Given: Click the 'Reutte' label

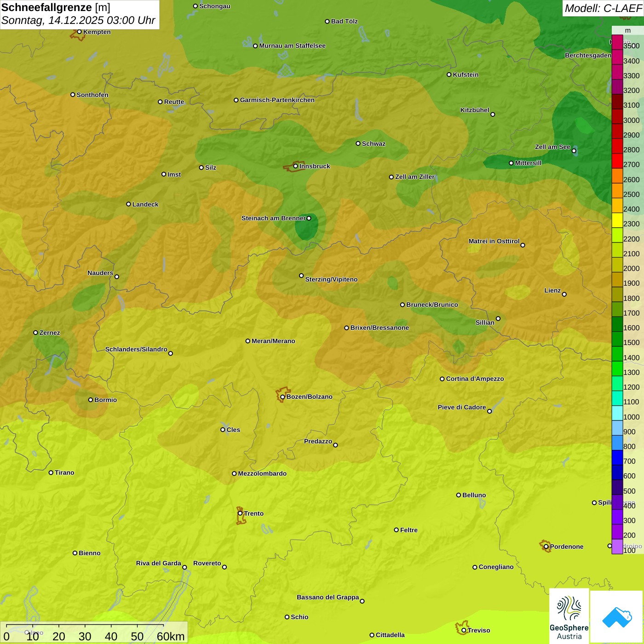Looking at the screenshot, I should 174,102.
